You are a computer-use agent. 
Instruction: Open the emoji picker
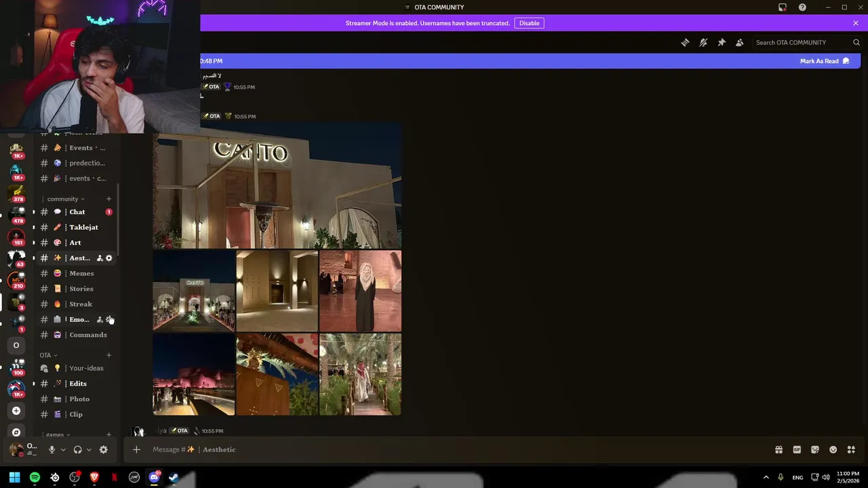click(x=833, y=449)
